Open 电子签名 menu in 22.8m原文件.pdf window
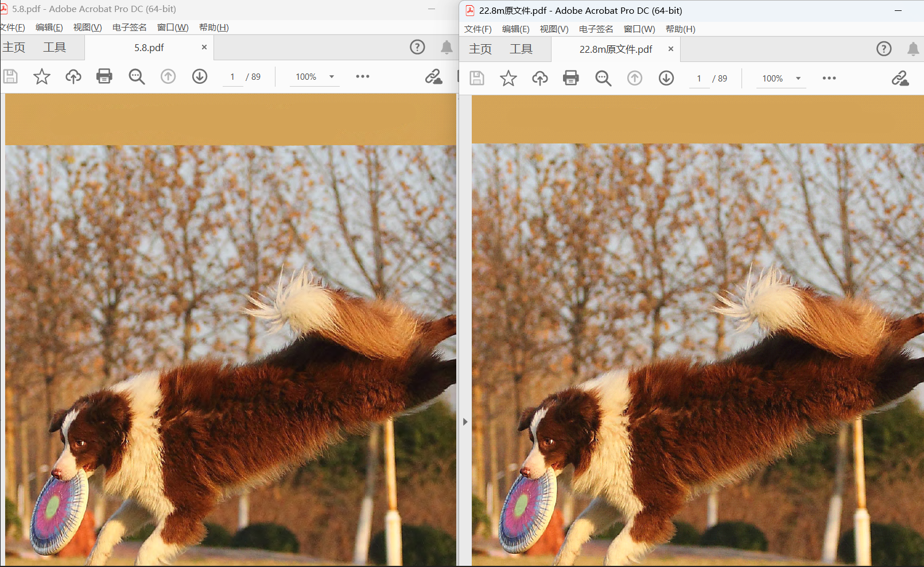The image size is (924, 567). (x=596, y=29)
